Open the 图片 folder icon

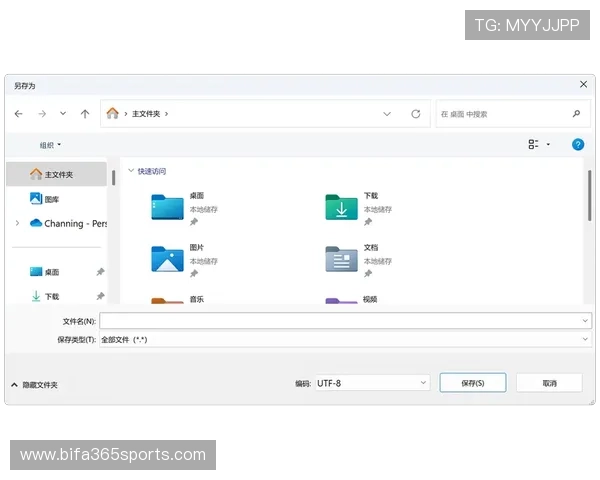tap(167, 259)
